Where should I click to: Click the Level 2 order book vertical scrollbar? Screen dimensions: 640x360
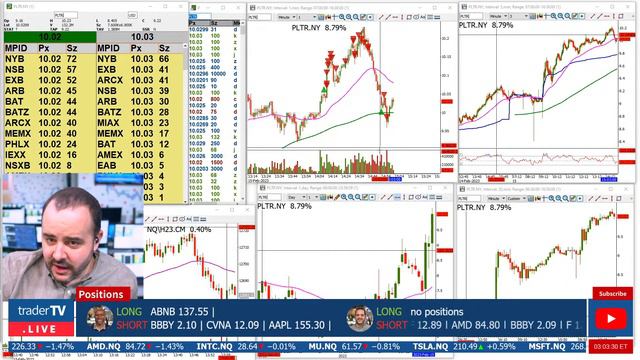(186, 122)
